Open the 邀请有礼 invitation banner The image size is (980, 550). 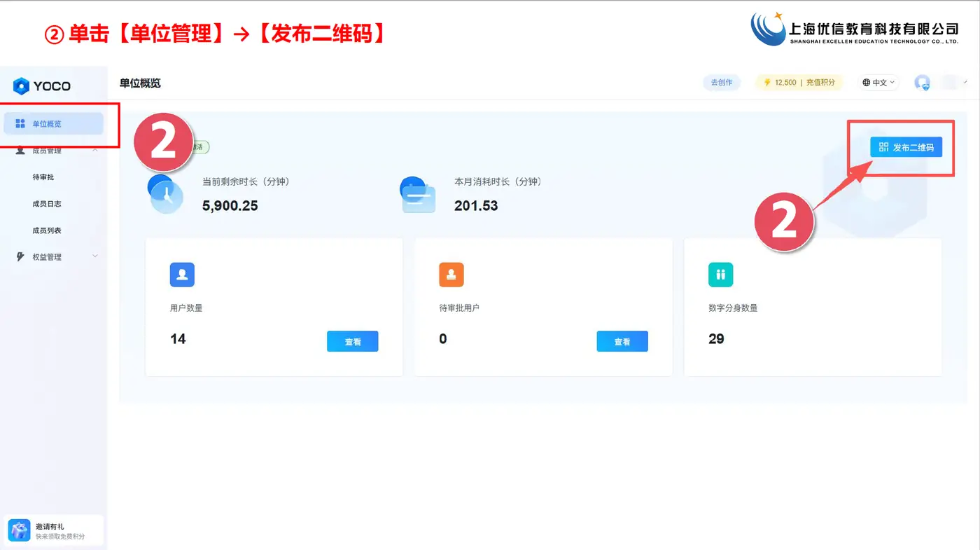(55, 530)
